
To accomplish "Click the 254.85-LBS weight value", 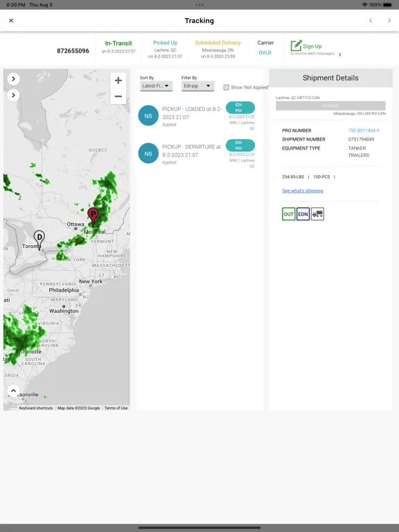I will point(293,177).
